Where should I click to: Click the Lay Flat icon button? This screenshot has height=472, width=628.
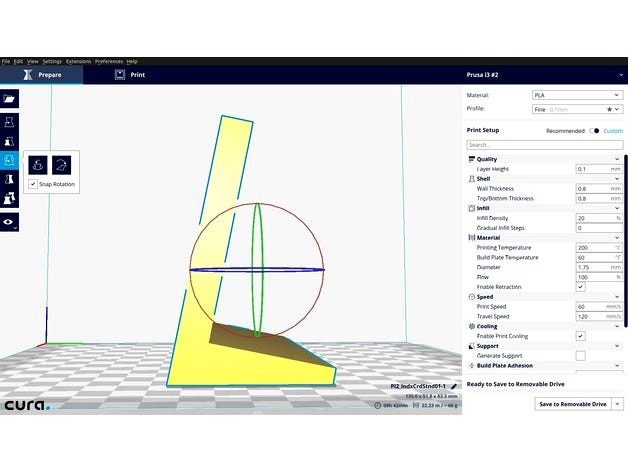click(x=61, y=163)
